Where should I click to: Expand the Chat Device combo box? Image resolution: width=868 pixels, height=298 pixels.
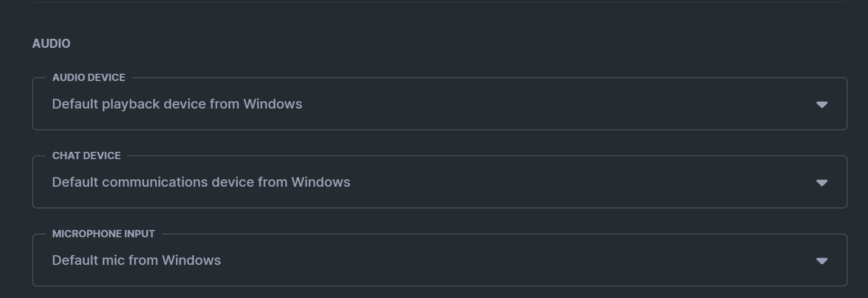pyautogui.click(x=439, y=183)
